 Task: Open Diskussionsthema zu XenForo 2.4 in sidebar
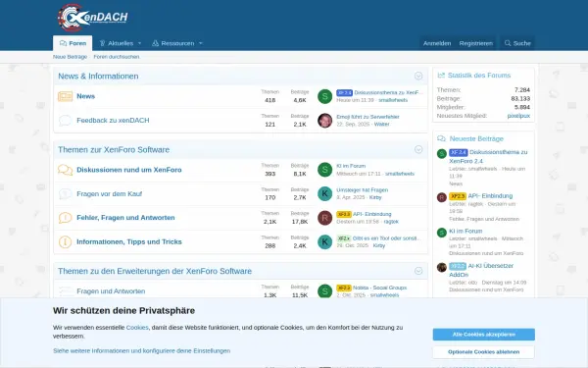pos(488,157)
